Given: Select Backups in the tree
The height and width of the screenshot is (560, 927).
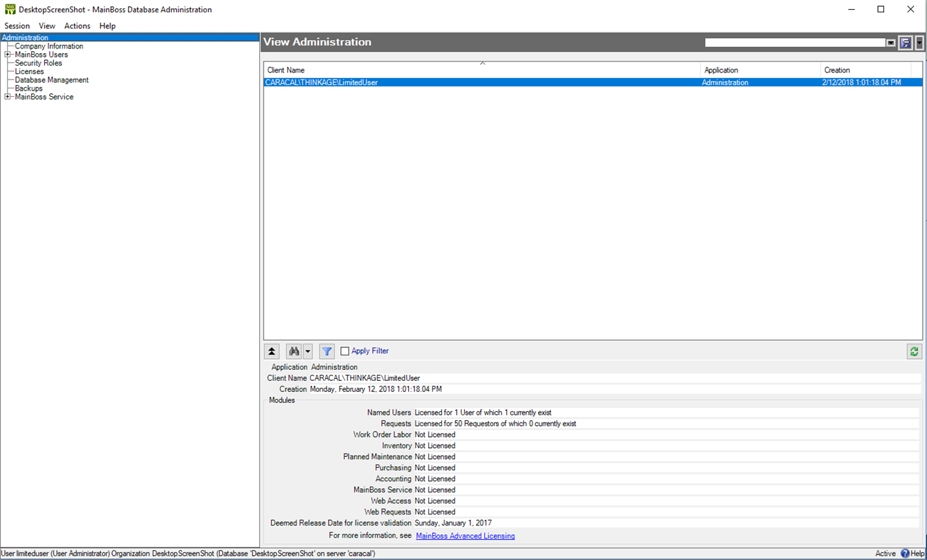Looking at the screenshot, I should tap(29, 88).
